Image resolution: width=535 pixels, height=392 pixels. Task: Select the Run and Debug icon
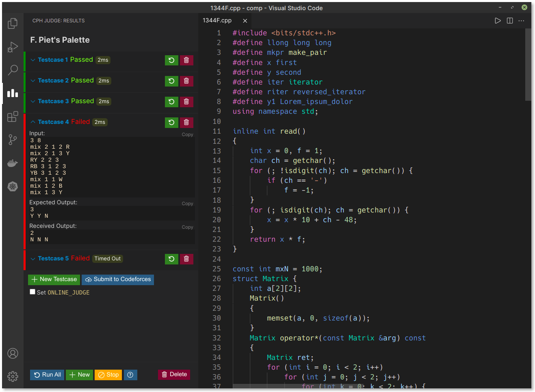13,47
